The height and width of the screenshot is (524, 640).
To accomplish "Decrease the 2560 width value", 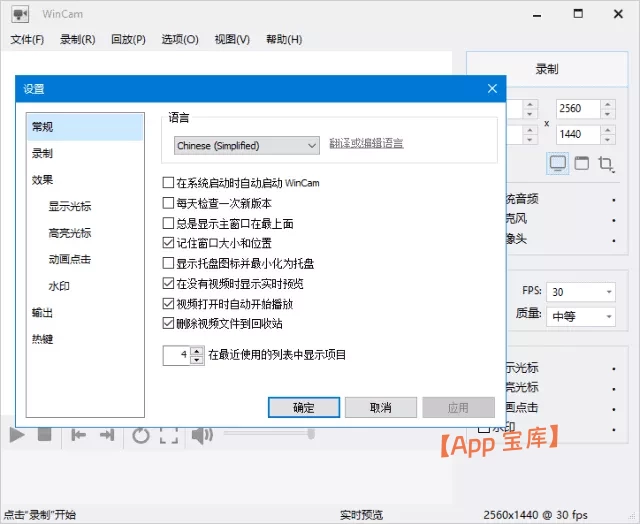I will click(608, 114).
